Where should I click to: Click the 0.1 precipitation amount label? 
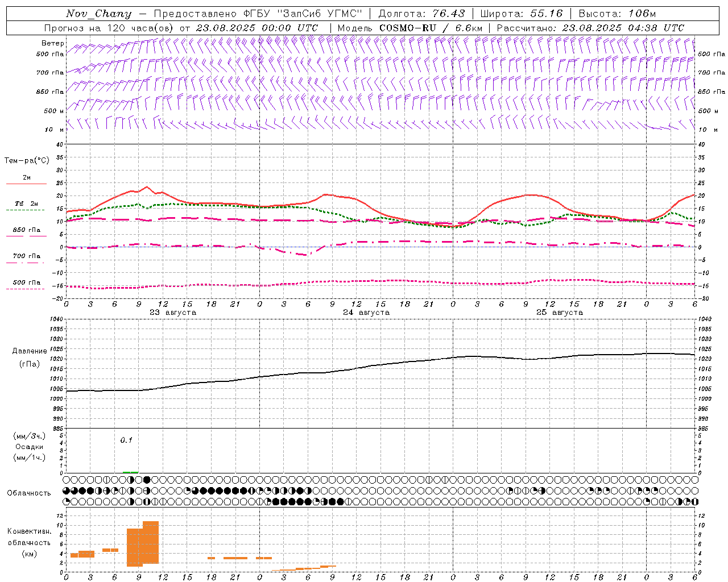point(126,440)
